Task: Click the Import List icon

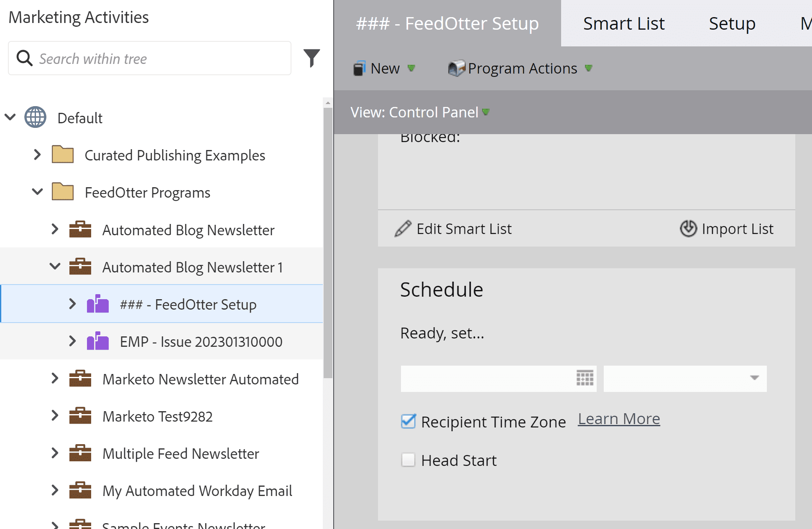Action: pos(686,229)
